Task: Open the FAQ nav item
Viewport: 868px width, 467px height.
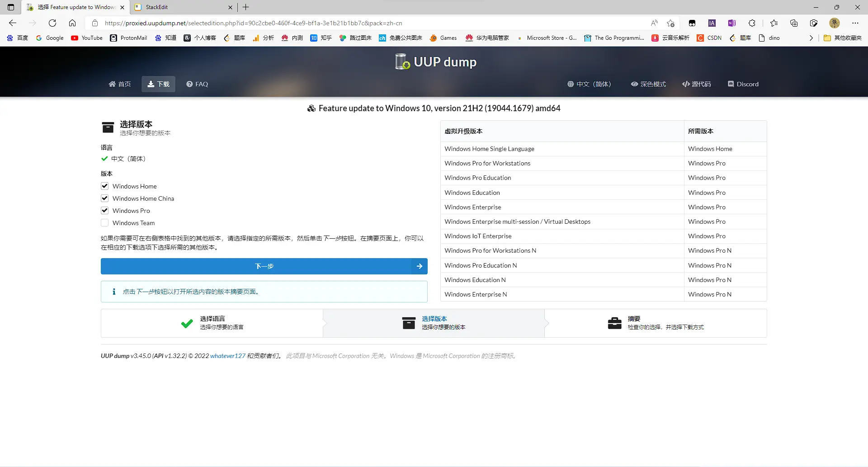Action: (x=197, y=84)
